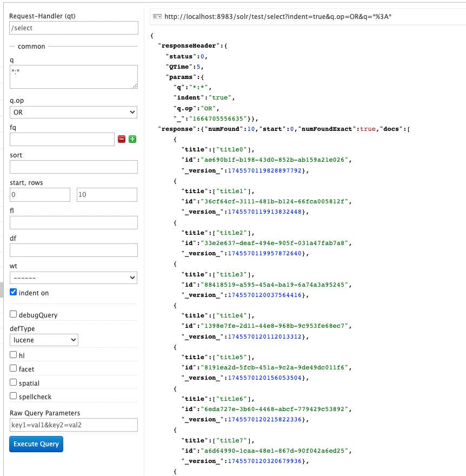
Task: Click the Raw Query Parameters field
Action: (74, 425)
